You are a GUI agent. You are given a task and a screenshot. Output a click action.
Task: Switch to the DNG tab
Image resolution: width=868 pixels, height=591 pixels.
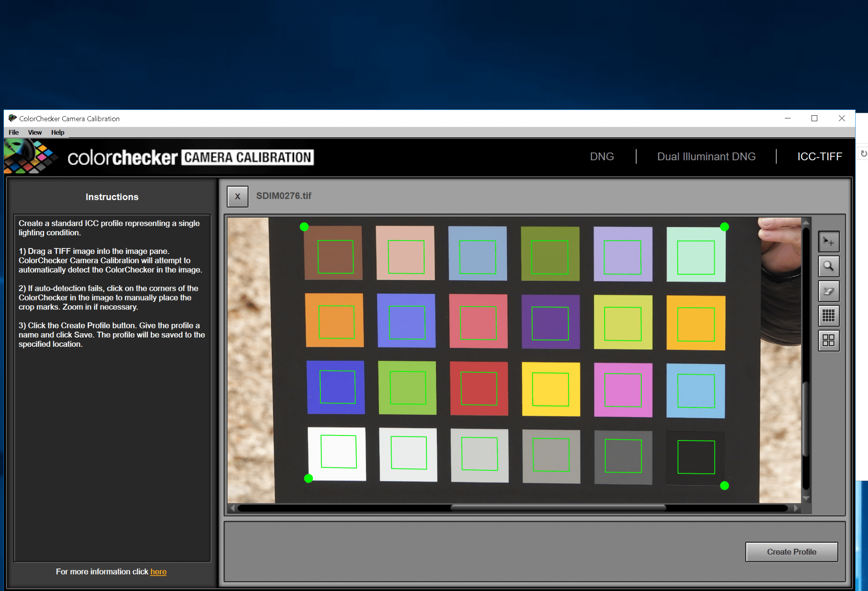click(x=602, y=156)
